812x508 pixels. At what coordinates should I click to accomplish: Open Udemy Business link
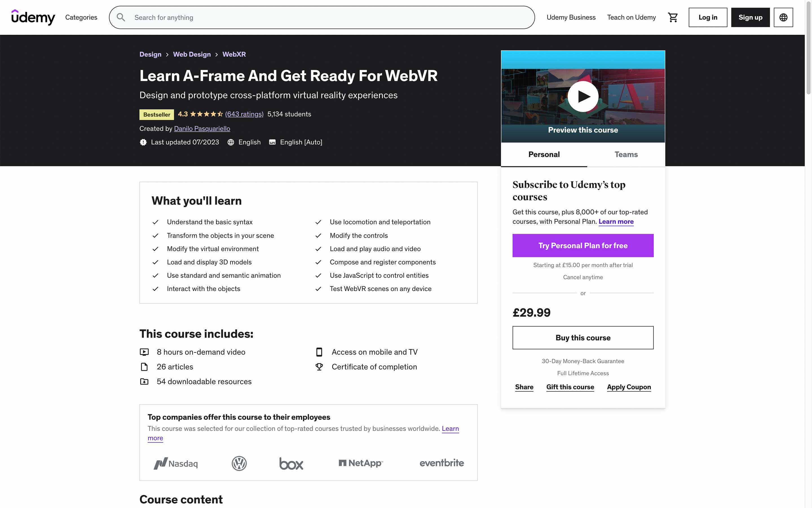[571, 17]
